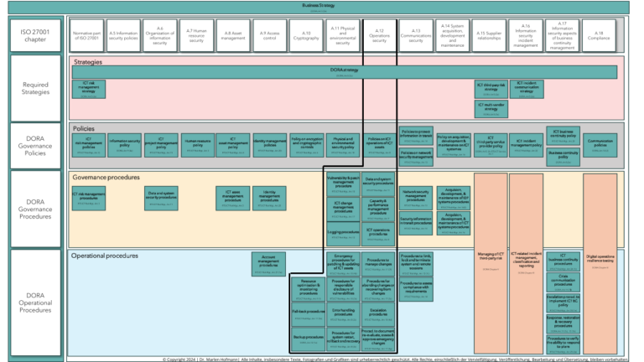This screenshot has height=362, width=644.
Task: Click the 'Crisis communication procedure' box
Action: tap(563, 282)
